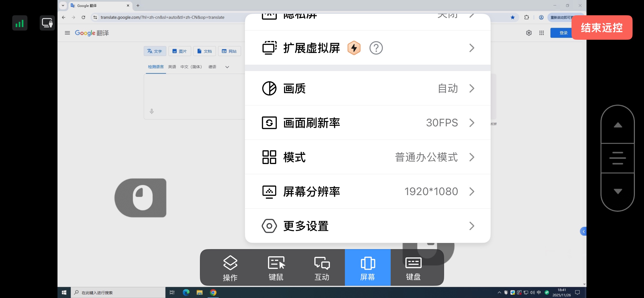Click the remote monitor icon top-left

(47, 23)
